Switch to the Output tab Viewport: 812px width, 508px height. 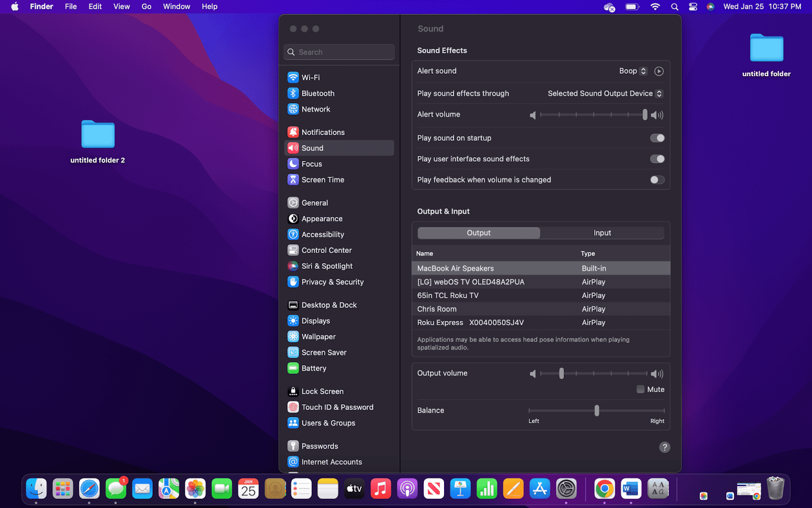pos(479,233)
